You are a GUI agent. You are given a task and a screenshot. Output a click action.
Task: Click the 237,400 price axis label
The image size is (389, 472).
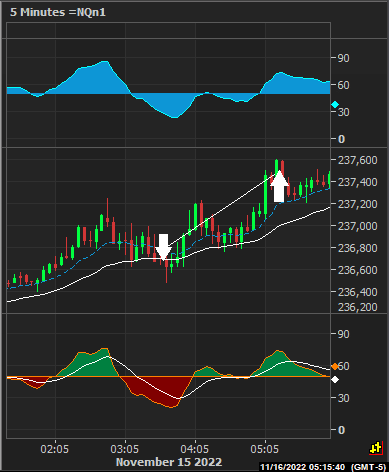tap(358, 182)
